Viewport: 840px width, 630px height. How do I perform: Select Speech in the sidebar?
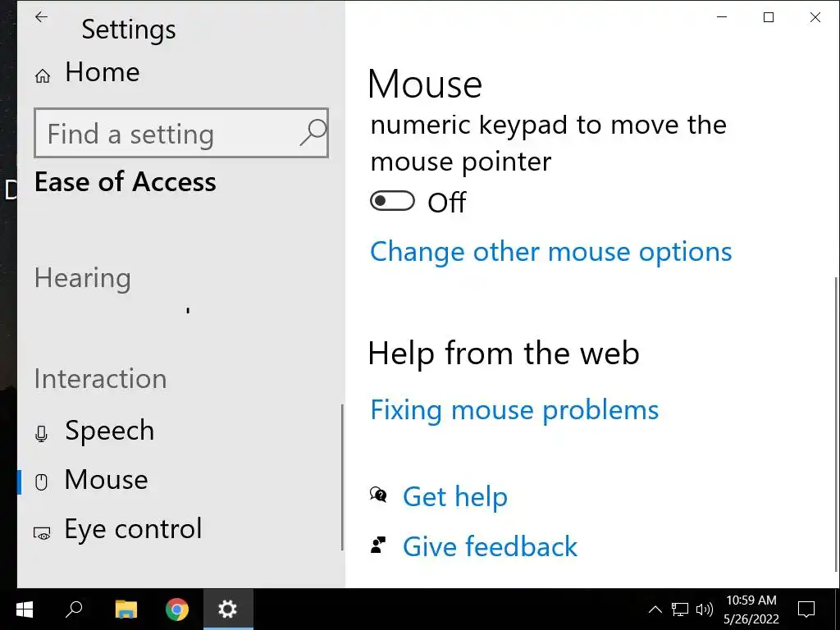click(x=109, y=431)
